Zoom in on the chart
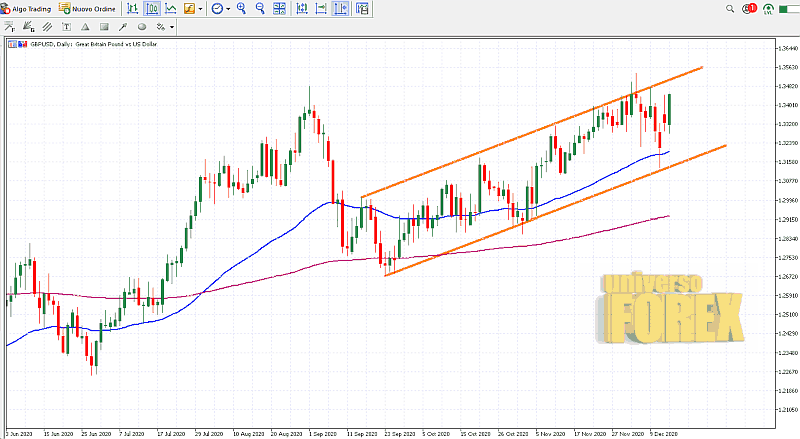The height and width of the screenshot is (439, 800). tap(243, 9)
